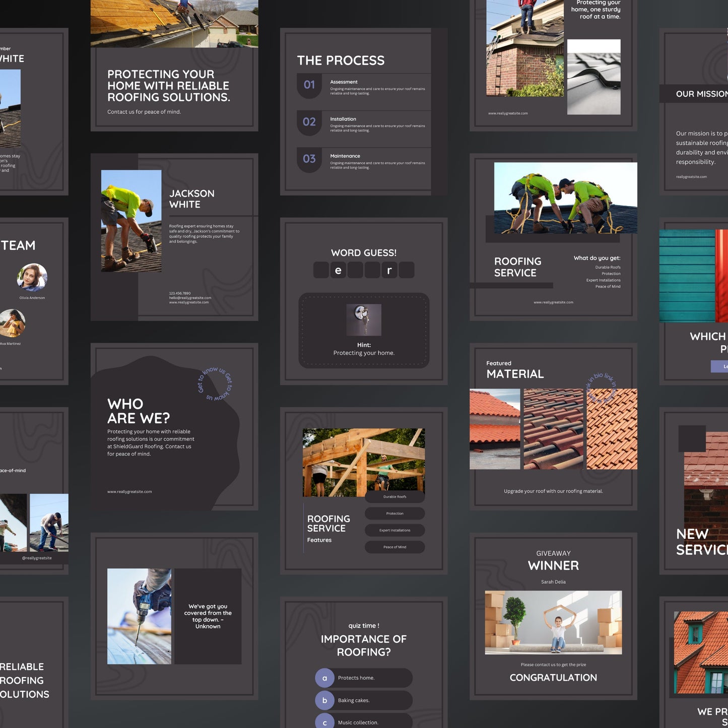The height and width of the screenshot is (728, 728).
Task: Select the "Durable Roofs" feature pill
Action: (x=394, y=497)
